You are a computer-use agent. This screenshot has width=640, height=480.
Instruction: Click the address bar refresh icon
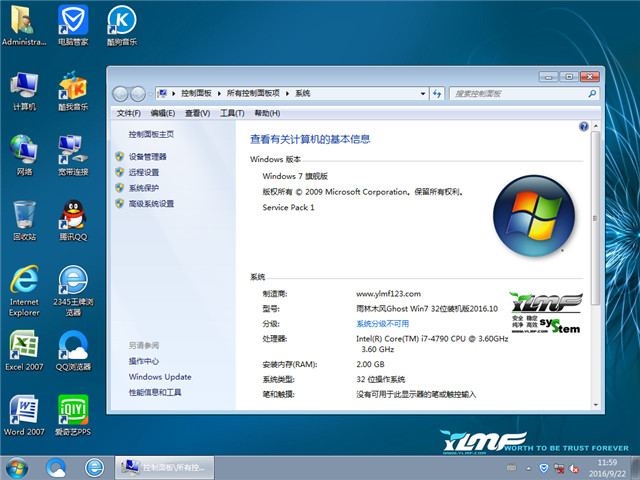[436, 93]
